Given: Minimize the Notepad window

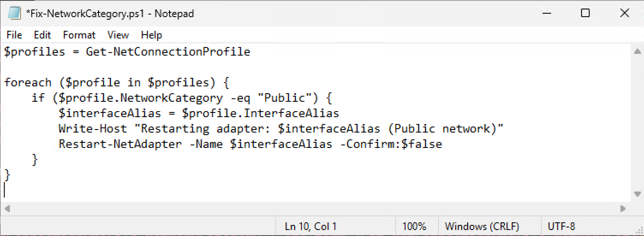Looking at the screenshot, I should 547,13.
